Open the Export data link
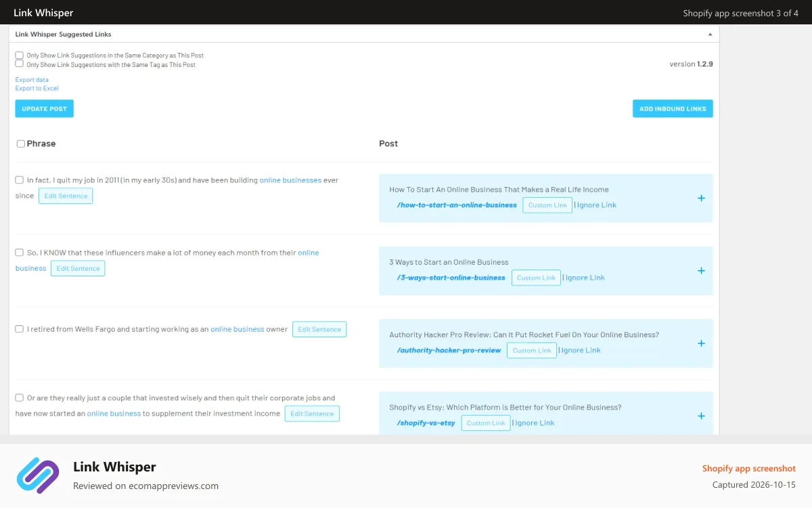 tap(32, 80)
